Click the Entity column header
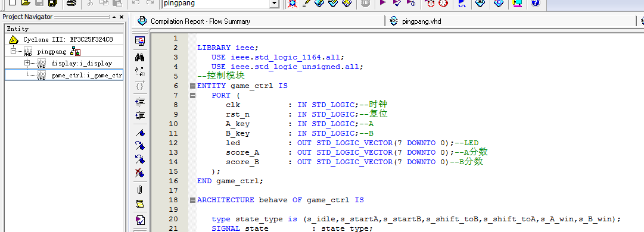The image size is (644, 232). pyautogui.click(x=64, y=29)
